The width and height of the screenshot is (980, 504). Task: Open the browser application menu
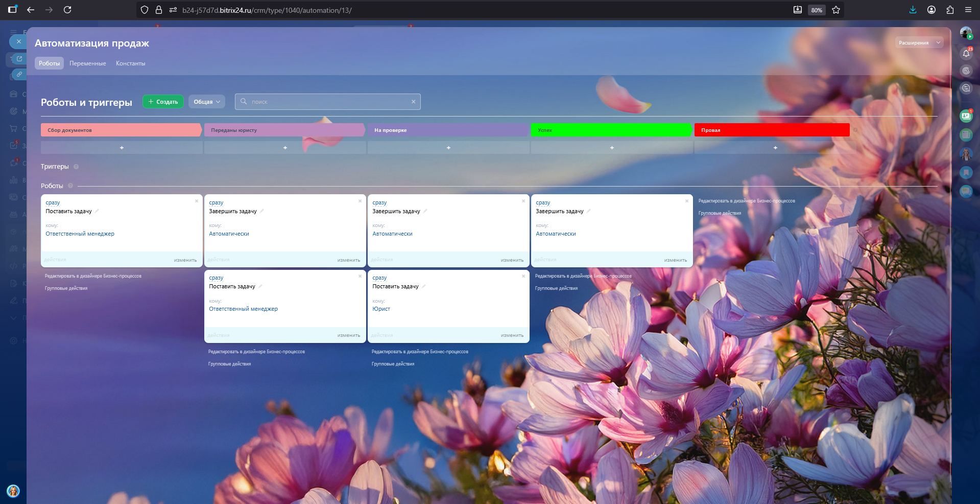[968, 10]
